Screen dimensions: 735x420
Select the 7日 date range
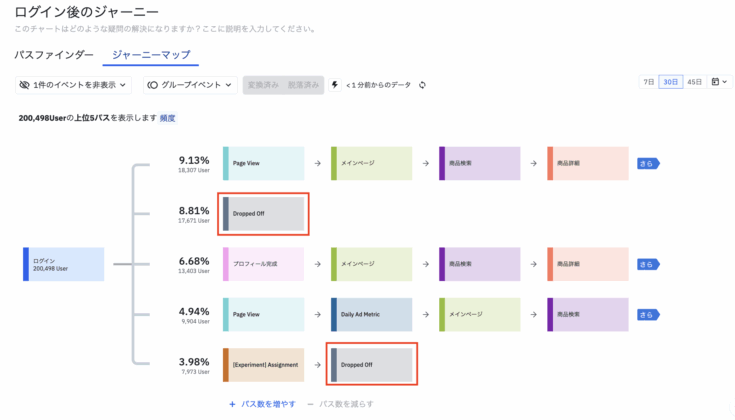click(x=649, y=82)
